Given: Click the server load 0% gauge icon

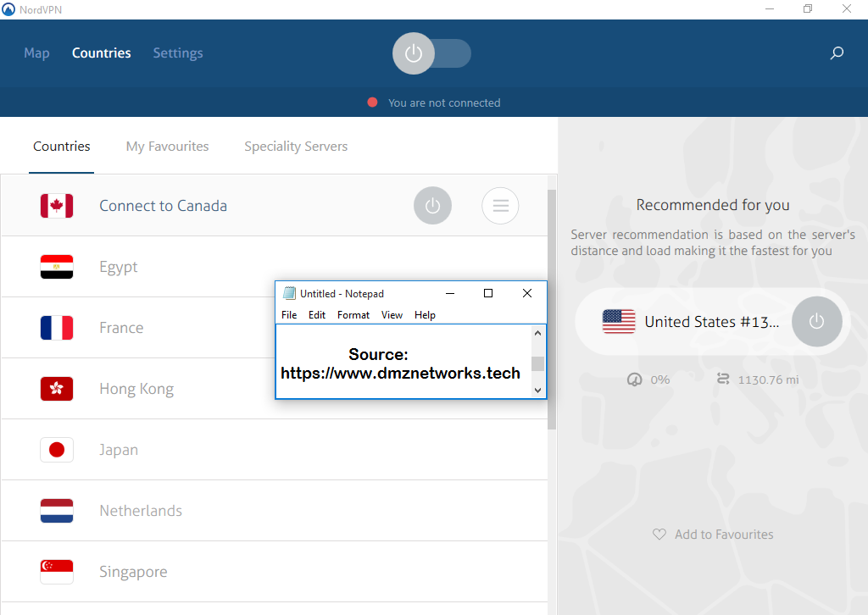Looking at the screenshot, I should tap(634, 380).
